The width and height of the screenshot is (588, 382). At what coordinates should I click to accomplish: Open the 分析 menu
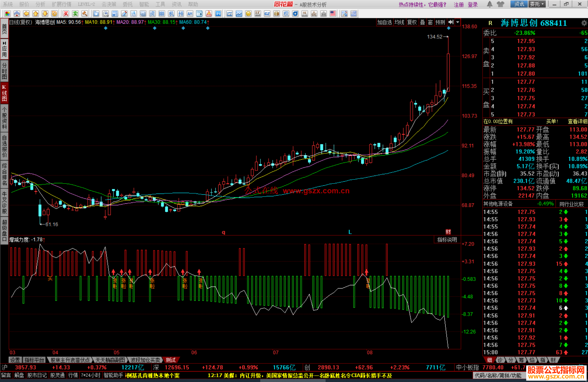40,4
